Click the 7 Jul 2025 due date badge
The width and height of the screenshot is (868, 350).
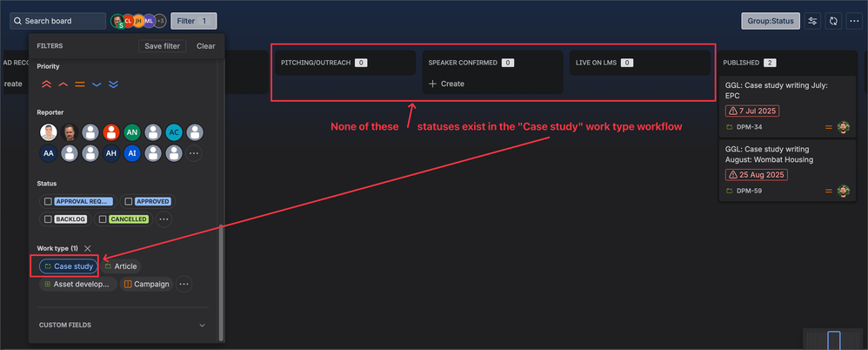(x=752, y=111)
